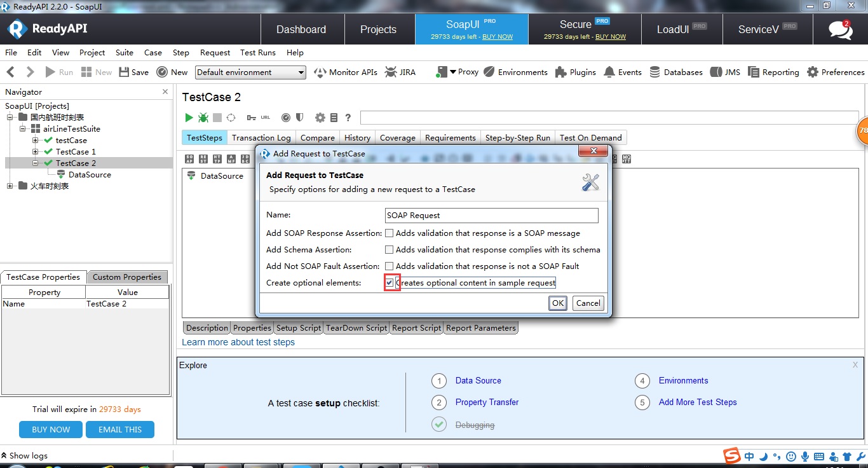
Task: Collapse the TestCase 2 tree node
Action: (36, 163)
